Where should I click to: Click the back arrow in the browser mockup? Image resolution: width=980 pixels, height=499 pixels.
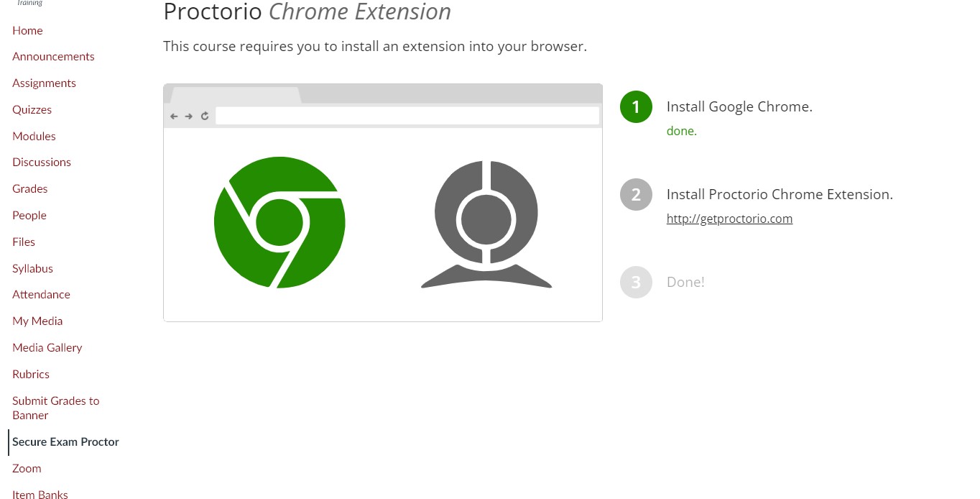[x=173, y=116]
